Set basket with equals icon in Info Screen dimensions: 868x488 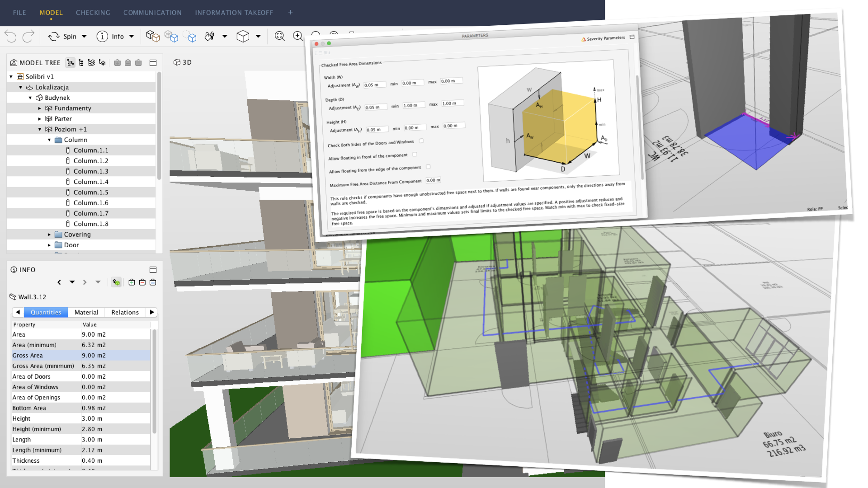[x=153, y=282]
